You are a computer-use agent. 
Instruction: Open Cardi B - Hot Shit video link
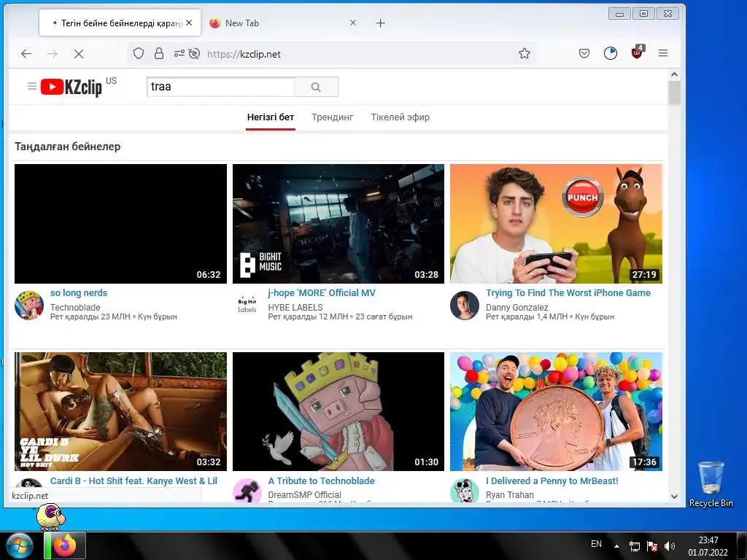pyautogui.click(x=134, y=481)
